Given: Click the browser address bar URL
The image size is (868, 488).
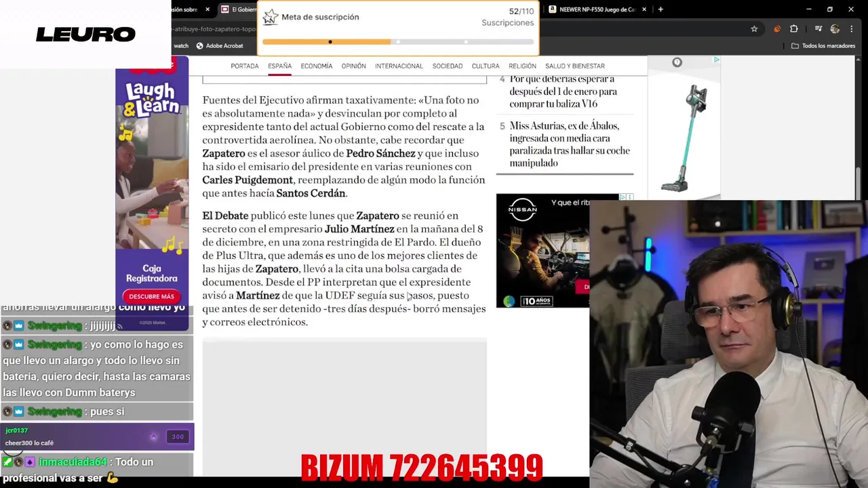Looking at the screenshot, I should tap(214, 29).
